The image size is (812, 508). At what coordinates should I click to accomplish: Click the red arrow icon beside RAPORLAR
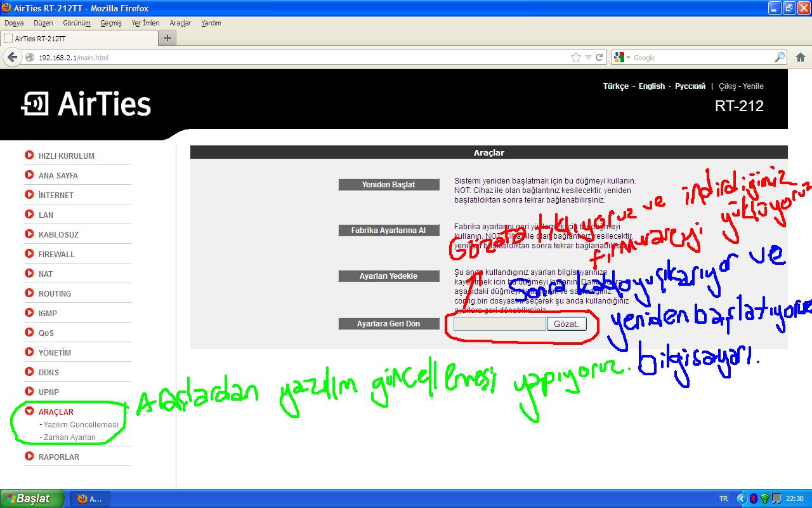click(29, 456)
